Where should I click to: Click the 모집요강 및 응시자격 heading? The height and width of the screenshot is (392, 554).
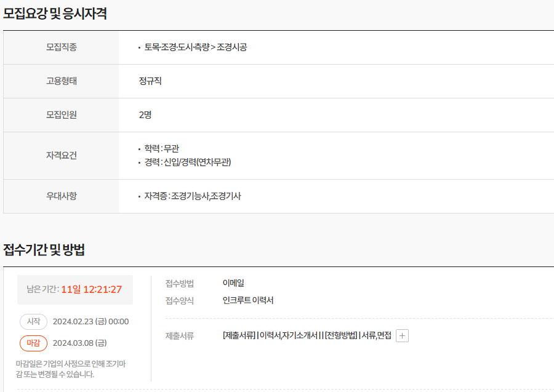[x=55, y=14]
